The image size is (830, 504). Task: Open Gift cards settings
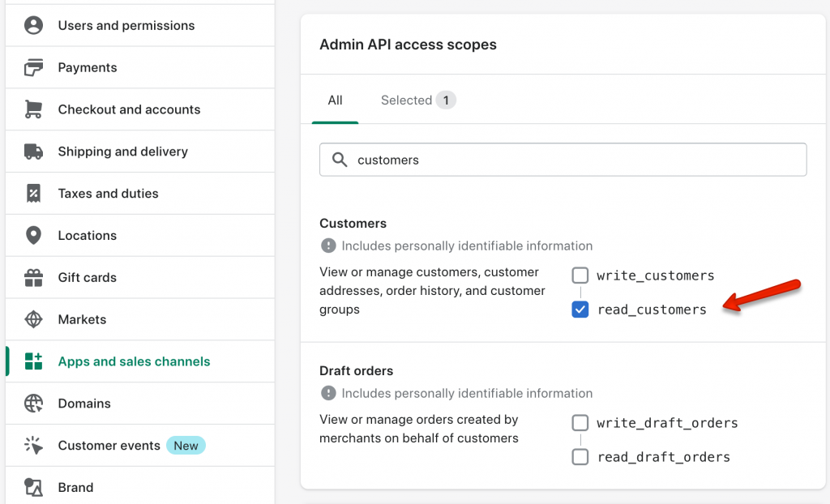pos(139,277)
